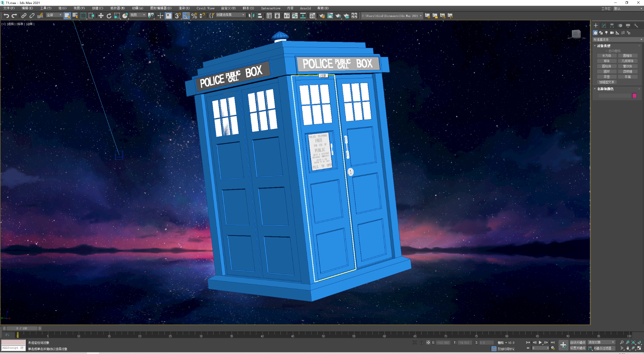This screenshot has width=644, height=354.
Task: Open the 标准基本体 primitive type dropdown
Action: tap(618, 39)
